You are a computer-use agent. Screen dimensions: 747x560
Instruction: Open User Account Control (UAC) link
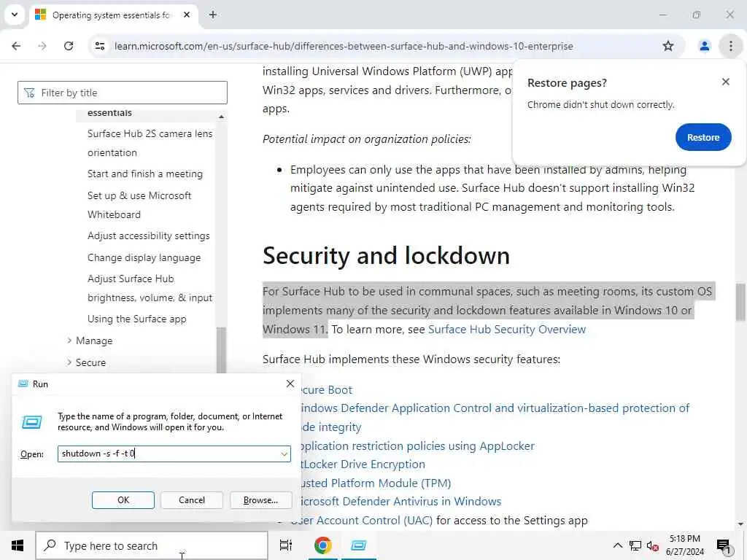click(x=362, y=521)
